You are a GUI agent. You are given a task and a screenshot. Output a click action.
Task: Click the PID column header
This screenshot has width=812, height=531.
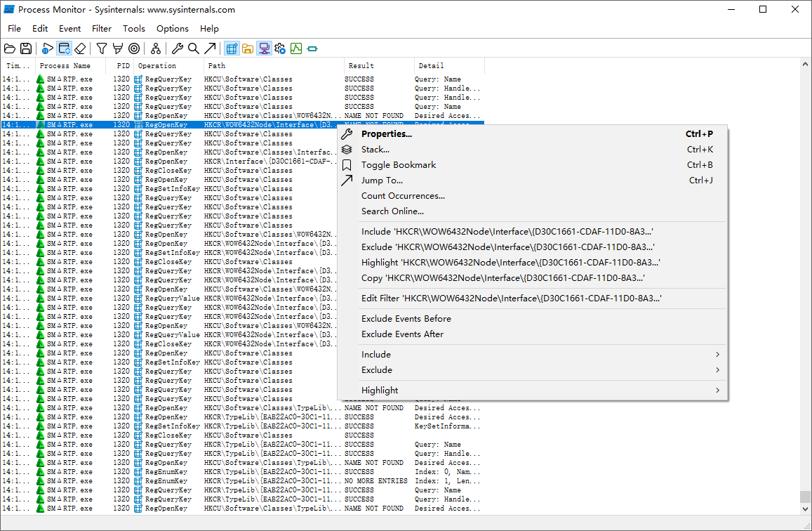pos(120,66)
